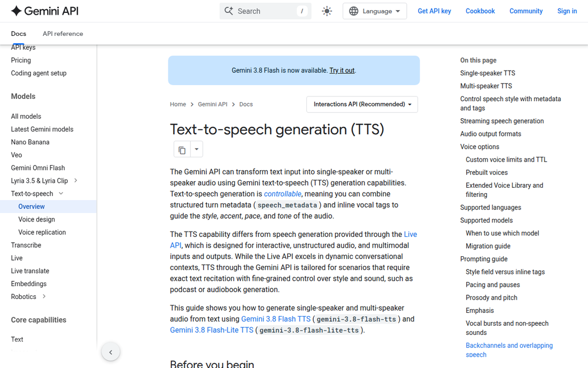This screenshot has height=368, width=588.
Task: Click the Gemini API logo
Action: point(44,11)
